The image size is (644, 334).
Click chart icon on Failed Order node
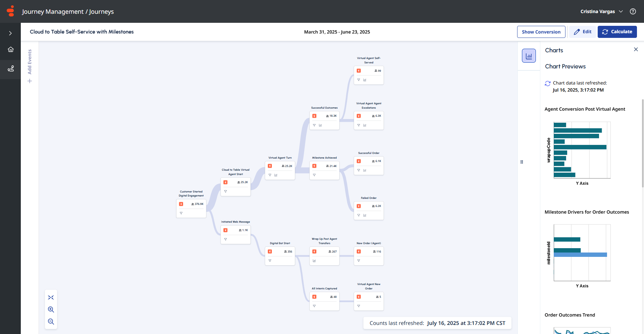pyautogui.click(x=365, y=215)
